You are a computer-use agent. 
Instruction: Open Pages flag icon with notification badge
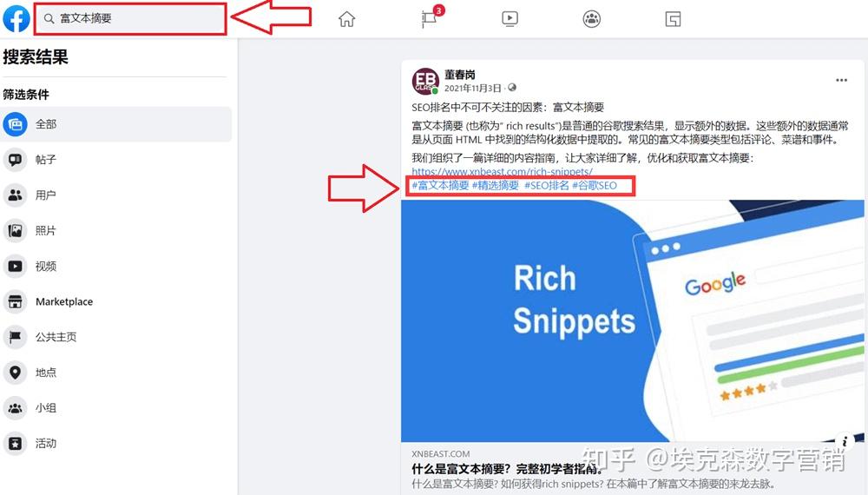429,19
